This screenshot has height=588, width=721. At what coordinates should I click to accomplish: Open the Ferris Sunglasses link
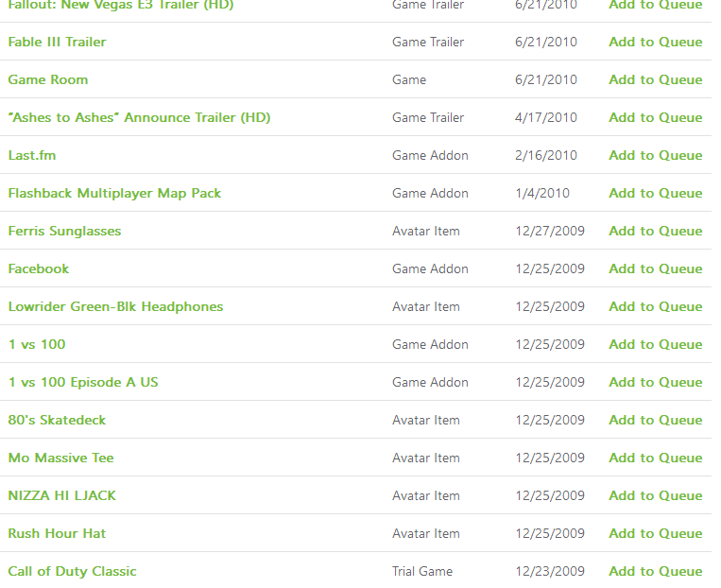[x=65, y=231]
